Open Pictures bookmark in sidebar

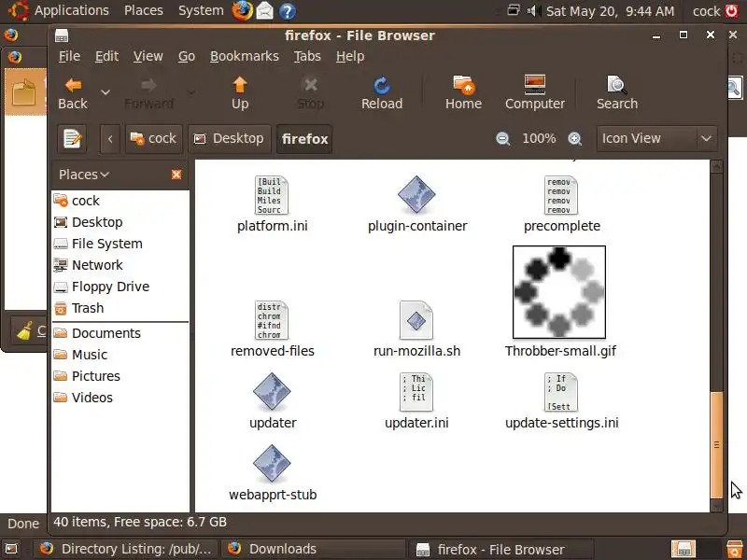tap(120, 376)
